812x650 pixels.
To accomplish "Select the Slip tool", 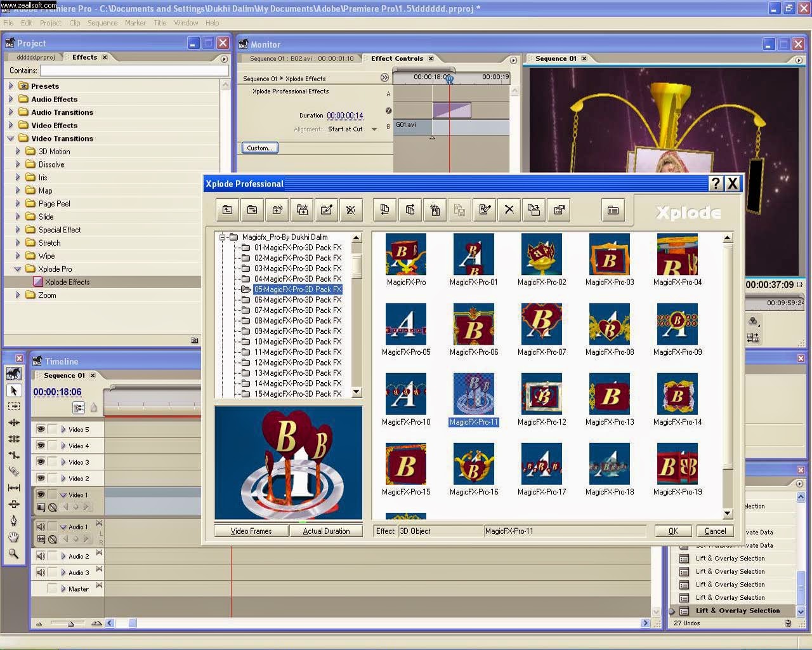I will click(14, 487).
